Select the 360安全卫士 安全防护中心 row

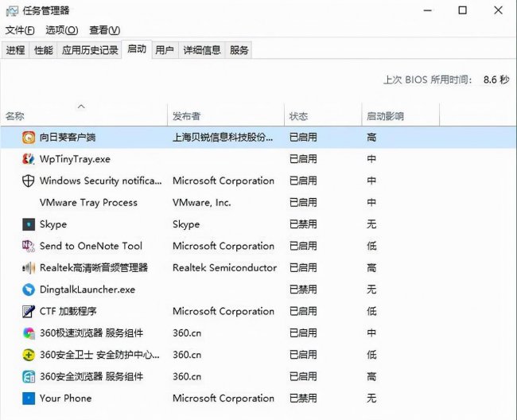pyautogui.click(x=258, y=355)
